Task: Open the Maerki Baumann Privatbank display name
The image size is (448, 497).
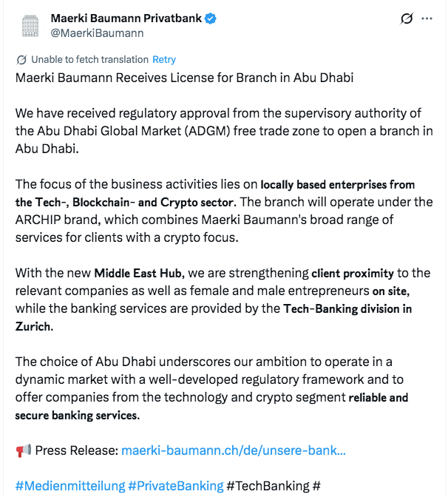Action: [x=125, y=18]
